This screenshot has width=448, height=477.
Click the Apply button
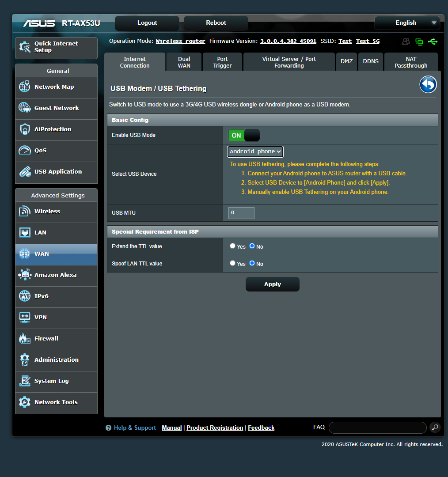[273, 284]
